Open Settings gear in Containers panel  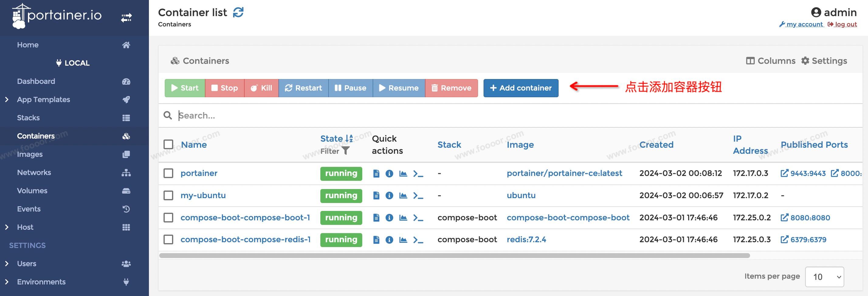pyautogui.click(x=824, y=61)
